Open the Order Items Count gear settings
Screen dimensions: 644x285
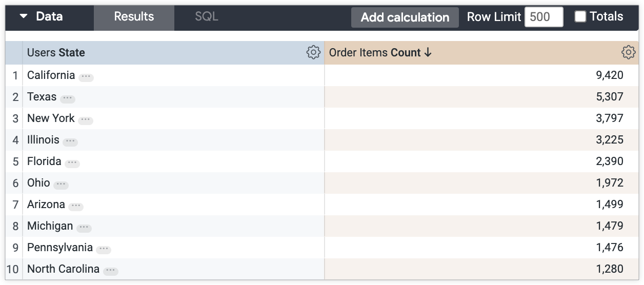(628, 52)
